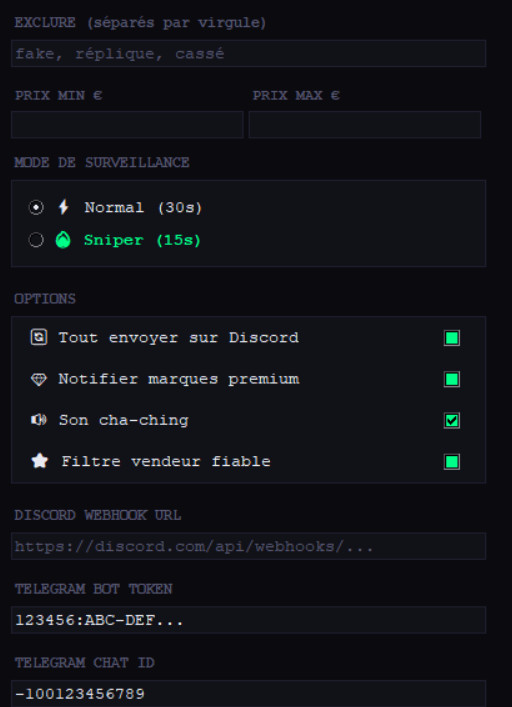Select the Normal (30s) radio button
Viewport: 512px width, 707px height.
pyautogui.click(x=36, y=207)
